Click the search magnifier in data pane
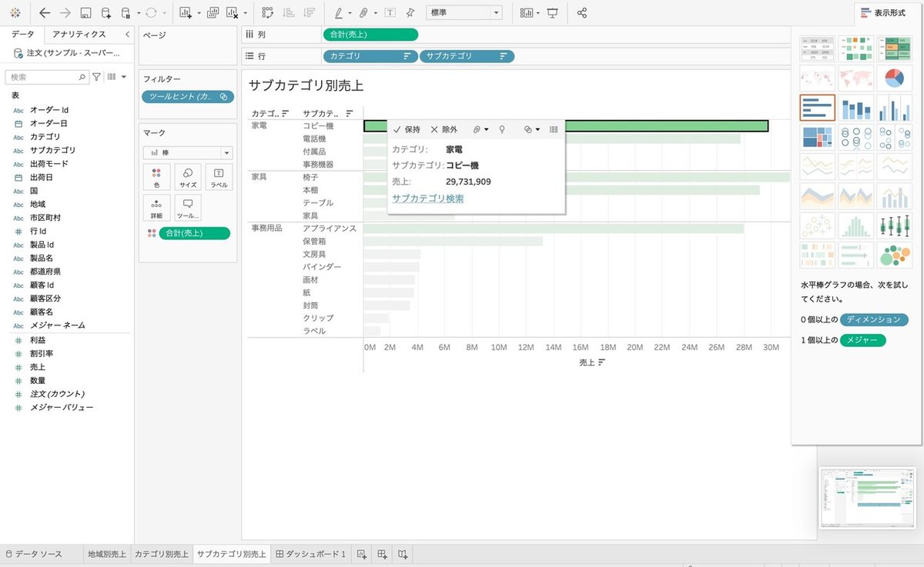Viewport: 924px width, 567px height. 82,77
